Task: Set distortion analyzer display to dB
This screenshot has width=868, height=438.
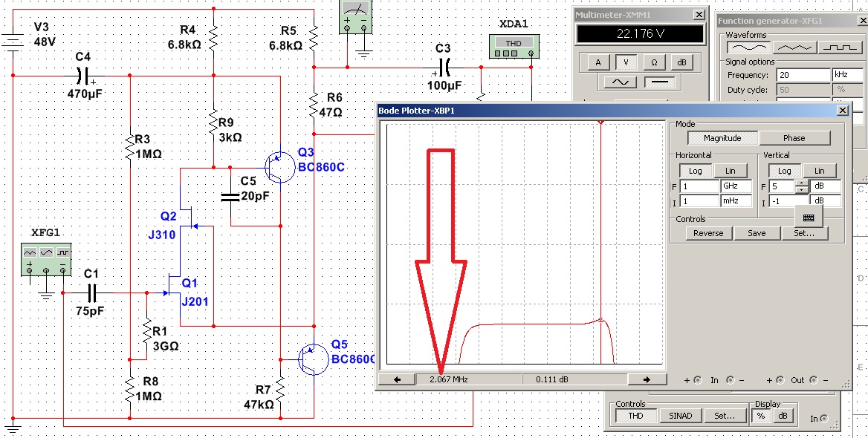Action: [x=783, y=415]
